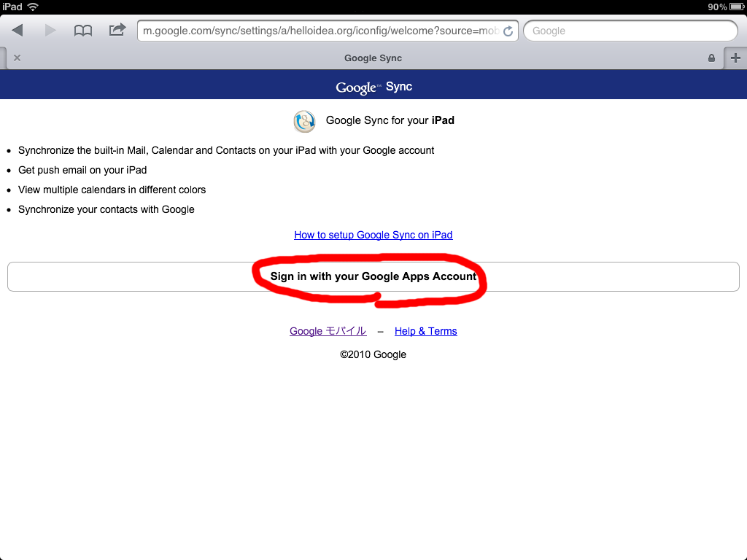Open a new tab with plus button

click(x=735, y=58)
